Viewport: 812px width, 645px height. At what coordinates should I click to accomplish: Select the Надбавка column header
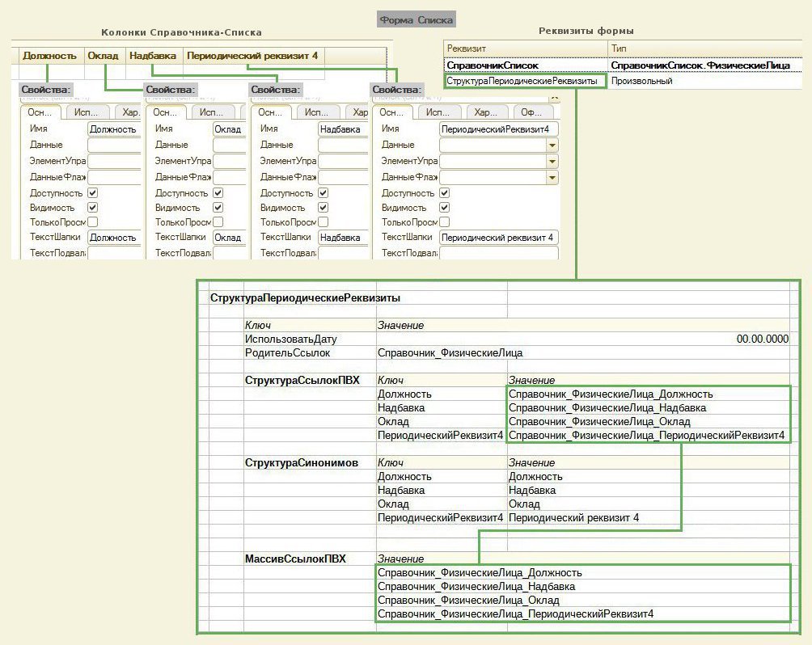[152, 56]
